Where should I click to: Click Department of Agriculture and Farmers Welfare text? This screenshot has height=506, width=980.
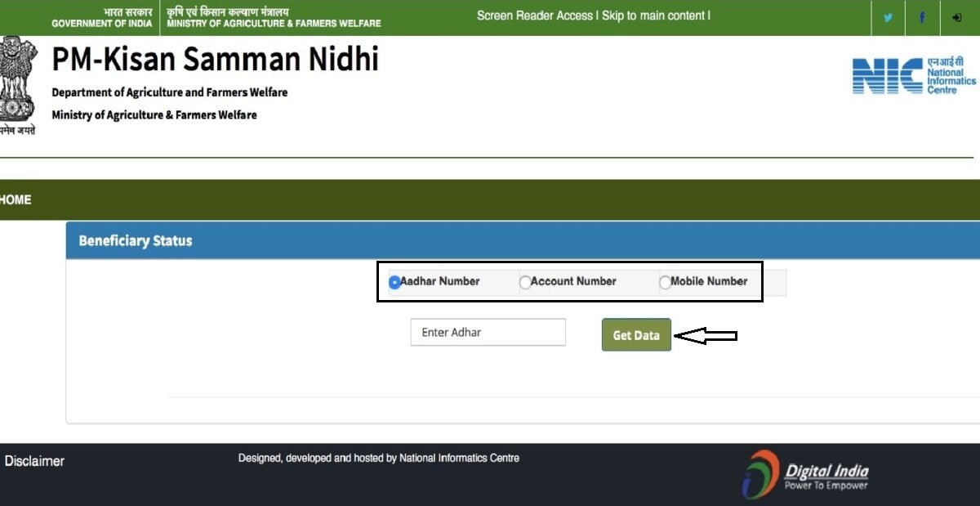[x=170, y=92]
